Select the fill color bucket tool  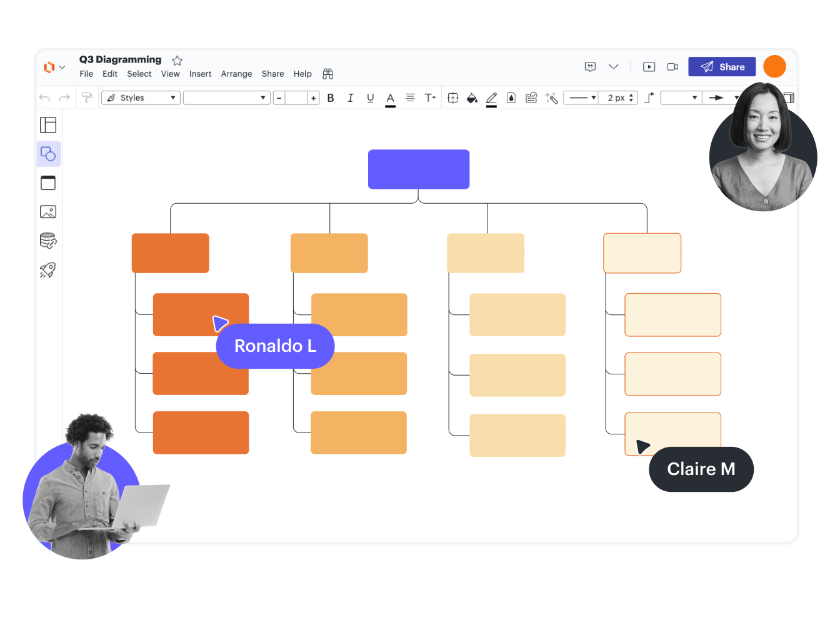(472, 97)
